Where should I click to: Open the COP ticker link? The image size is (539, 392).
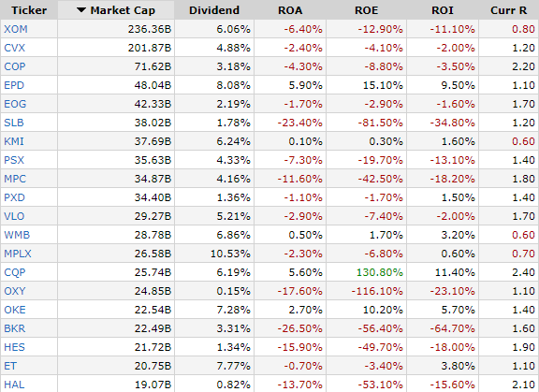click(14, 66)
